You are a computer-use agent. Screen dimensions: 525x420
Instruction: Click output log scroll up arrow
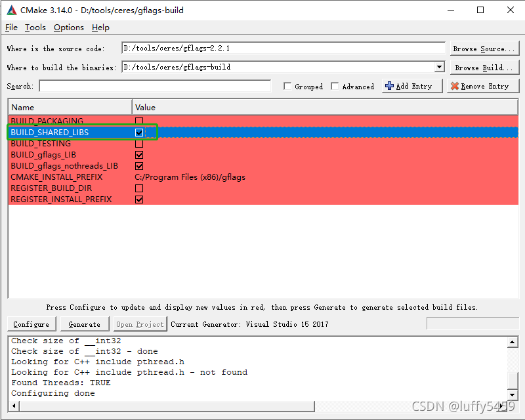pos(513,342)
